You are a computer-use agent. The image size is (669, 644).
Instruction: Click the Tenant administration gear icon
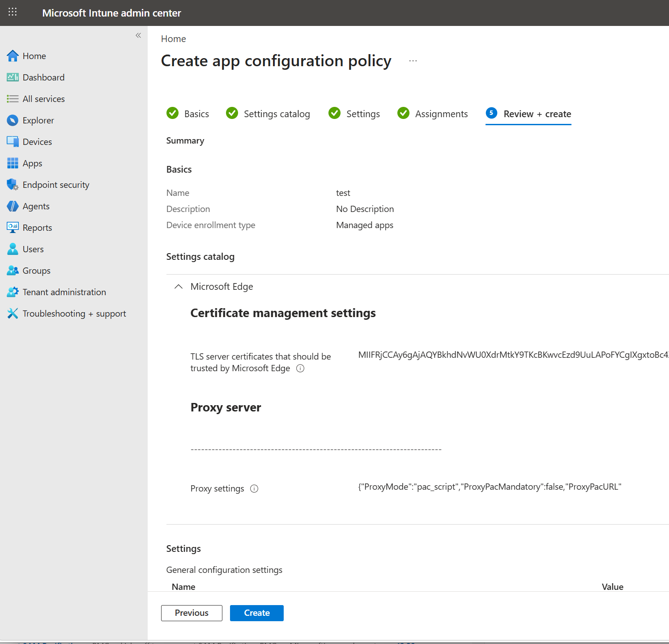click(13, 292)
